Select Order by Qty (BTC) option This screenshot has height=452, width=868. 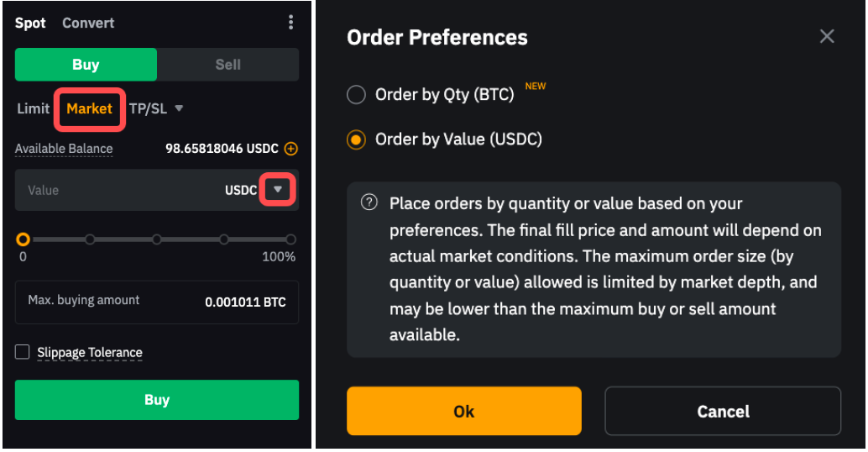[357, 95]
